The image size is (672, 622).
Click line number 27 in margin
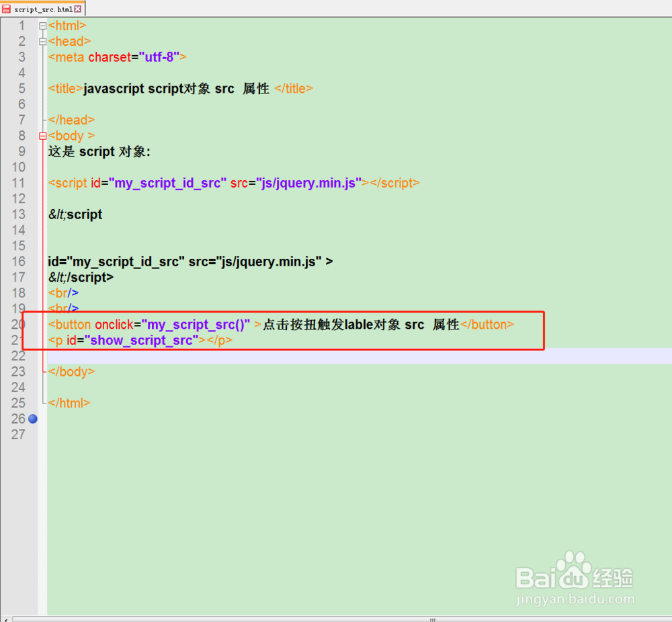tap(18, 434)
